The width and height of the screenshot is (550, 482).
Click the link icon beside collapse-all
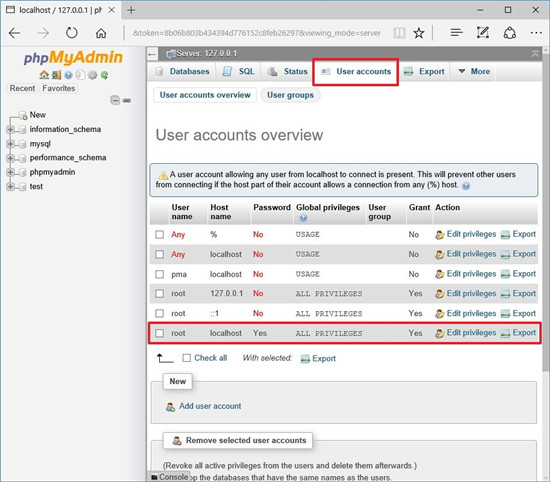127,100
